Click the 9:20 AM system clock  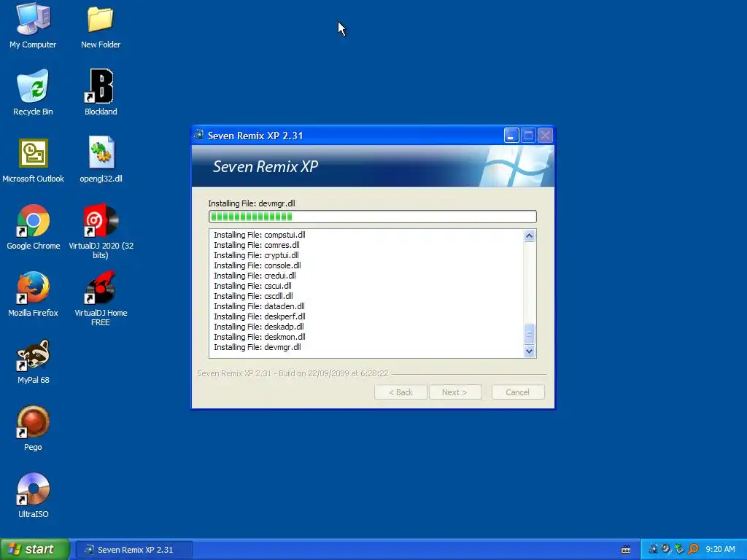click(720, 549)
